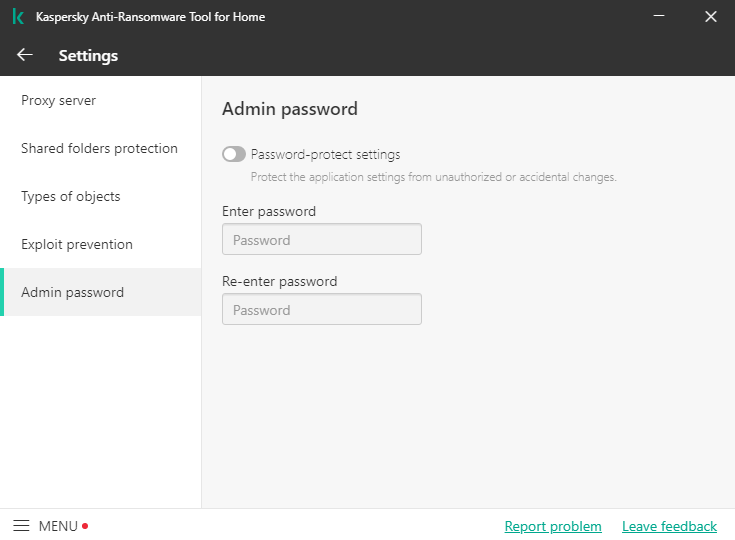The image size is (735, 540).
Task: Click the Enter password field
Action: coord(321,240)
